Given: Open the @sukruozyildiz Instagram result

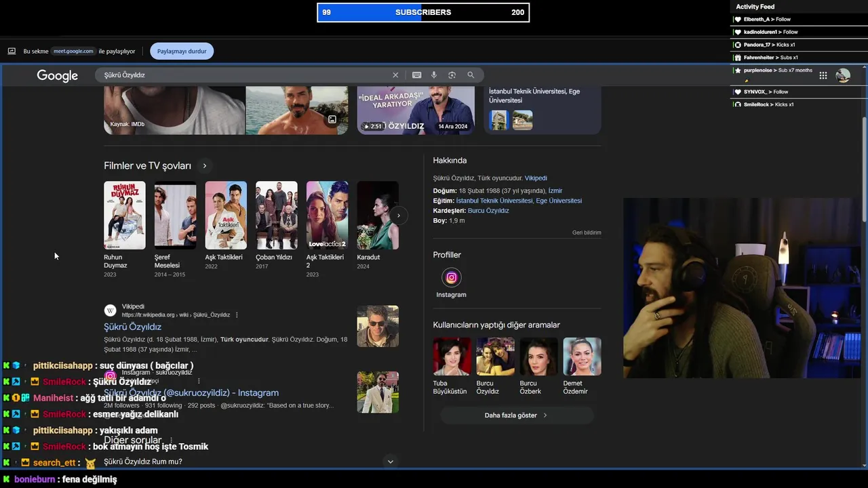Looking at the screenshot, I should tap(191, 392).
